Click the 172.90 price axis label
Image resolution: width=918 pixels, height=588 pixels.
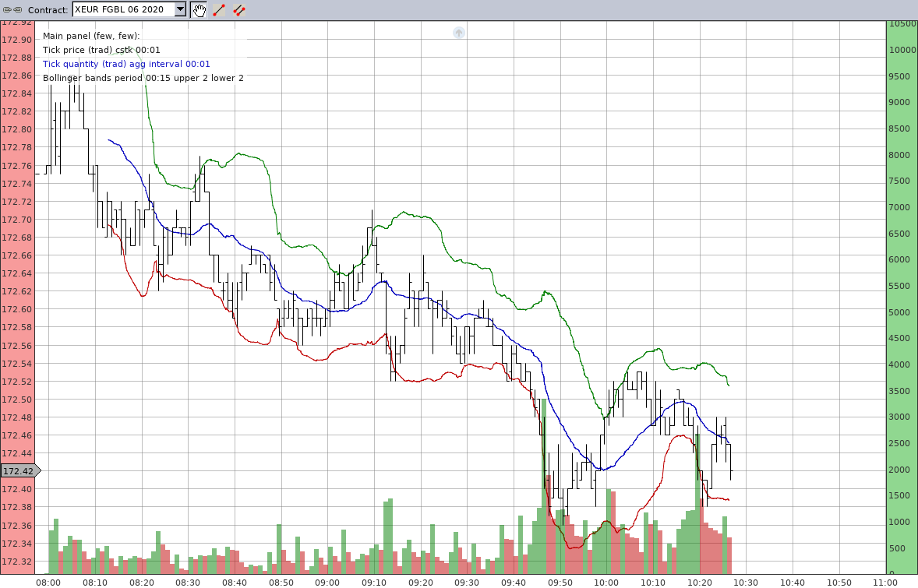pyautogui.click(x=17, y=40)
